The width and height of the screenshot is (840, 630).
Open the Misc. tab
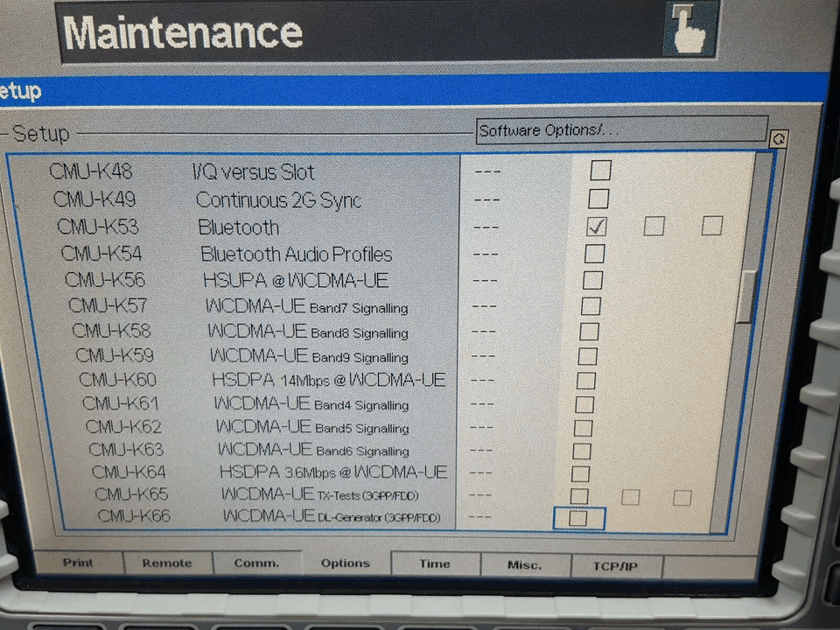tap(524, 565)
